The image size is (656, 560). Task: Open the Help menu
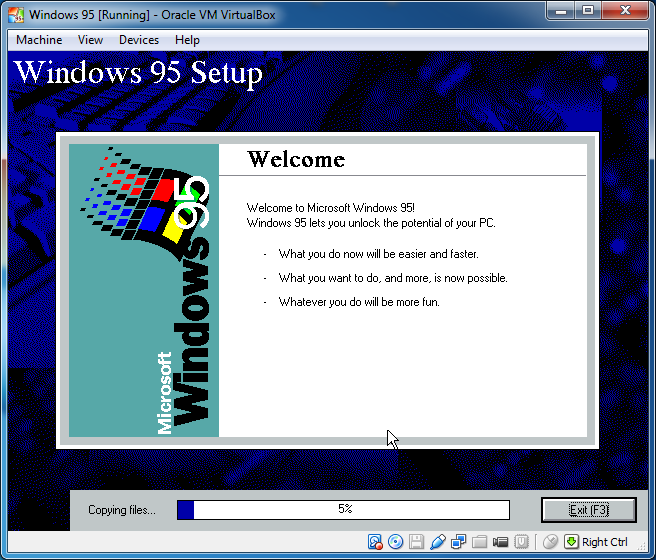point(187,40)
